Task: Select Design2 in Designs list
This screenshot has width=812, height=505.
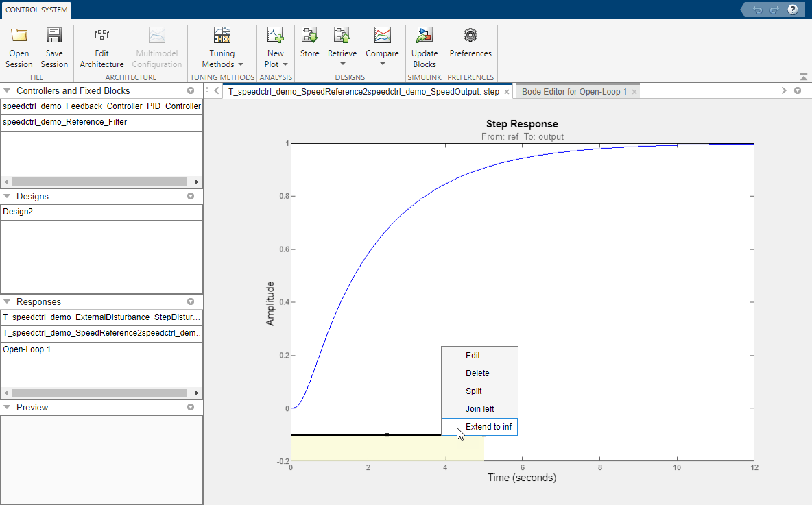Action: (18, 212)
